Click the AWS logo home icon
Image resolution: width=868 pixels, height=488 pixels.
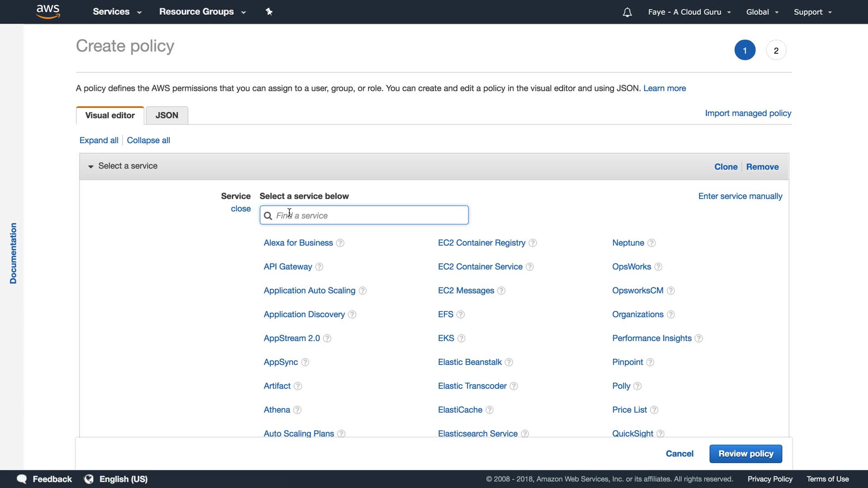(x=48, y=12)
